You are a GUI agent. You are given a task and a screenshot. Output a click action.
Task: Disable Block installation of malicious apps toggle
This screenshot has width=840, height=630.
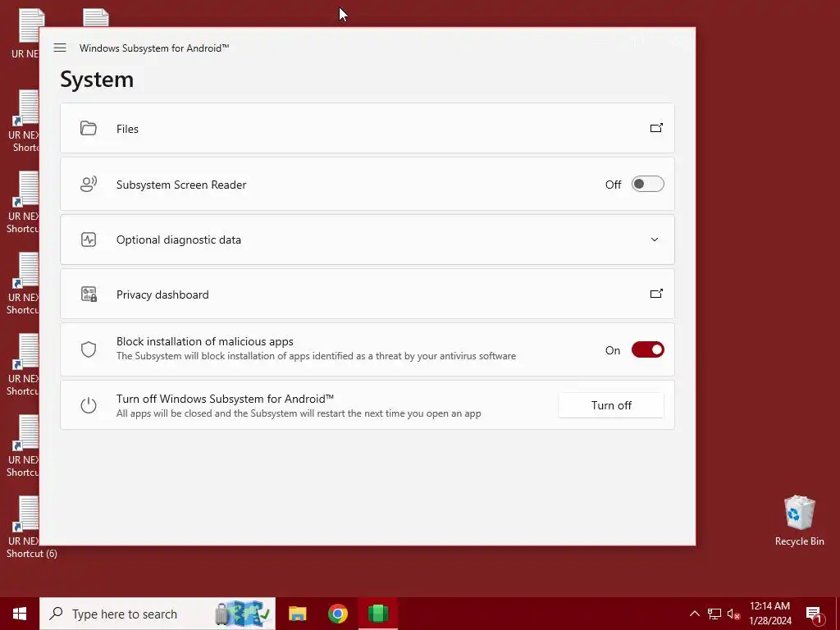pyautogui.click(x=648, y=349)
